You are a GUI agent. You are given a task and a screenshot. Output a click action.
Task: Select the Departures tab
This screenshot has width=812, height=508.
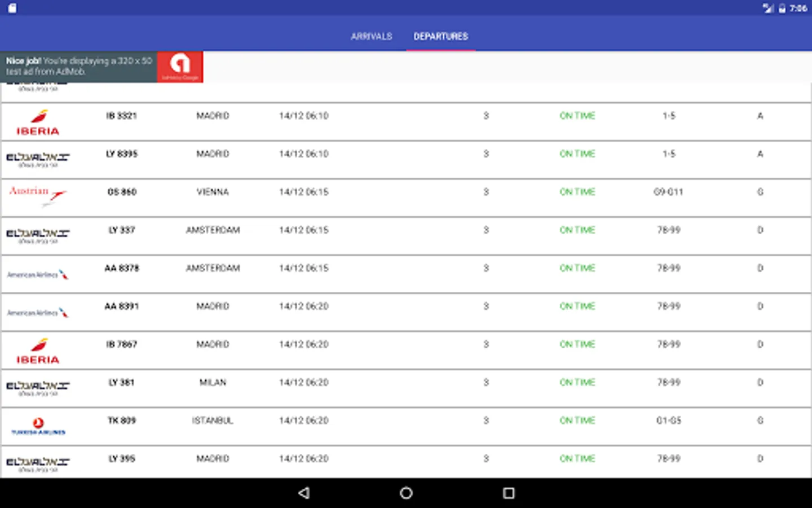(x=440, y=36)
